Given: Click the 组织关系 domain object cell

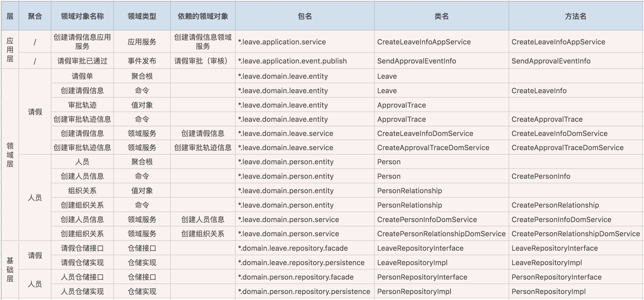Looking at the screenshot, I should pos(82,191).
